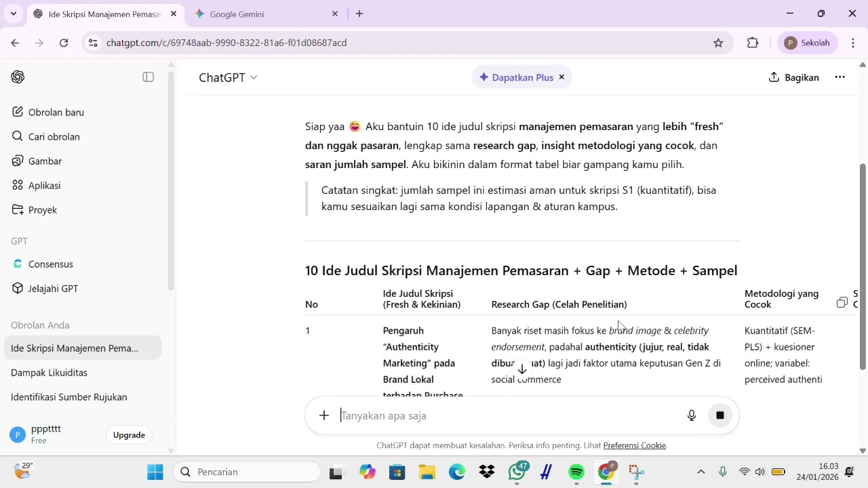The width and height of the screenshot is (868, 488).
Task: Expand the ChatGPT model dropdown
Action: click(x=228, y=77)
